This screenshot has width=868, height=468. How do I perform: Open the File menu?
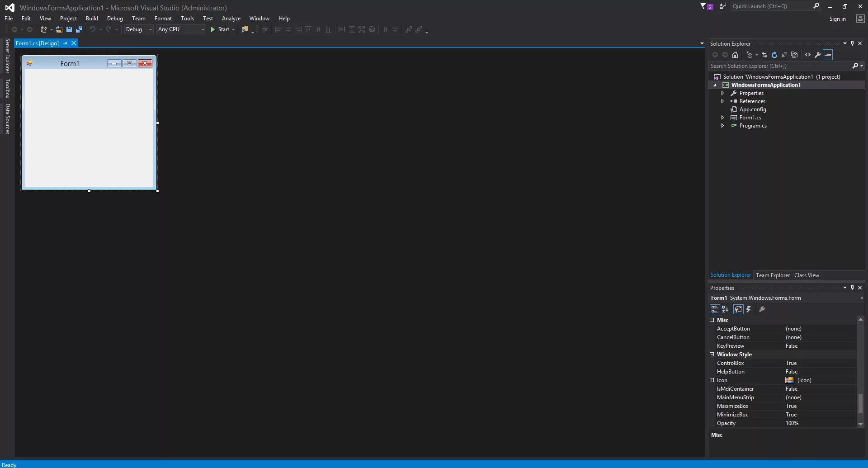pos(9,19)
